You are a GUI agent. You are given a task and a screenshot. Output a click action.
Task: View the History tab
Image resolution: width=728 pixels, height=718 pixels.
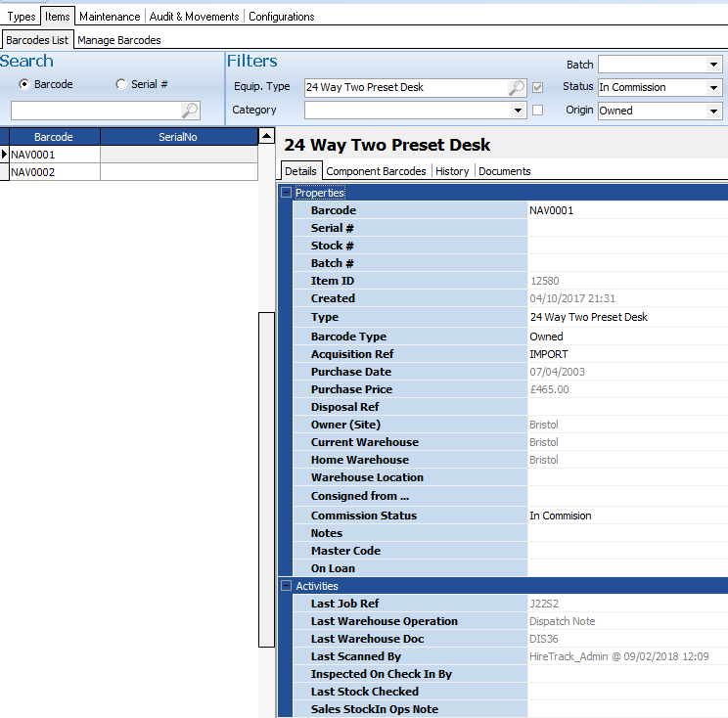pyautogui.click(x=452, y=171)
